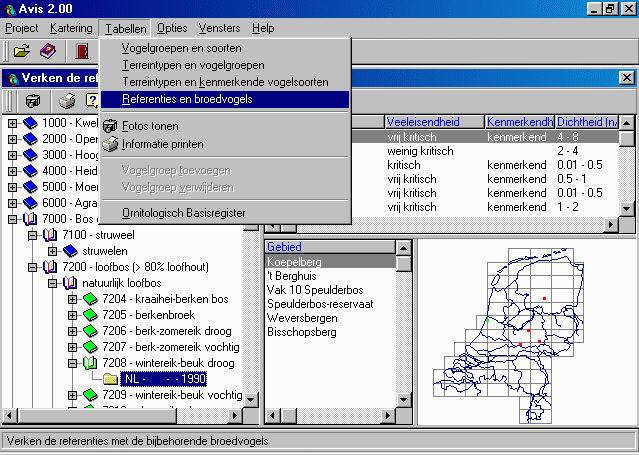This screenshot has width=639, height=455.
Task: Click the green dot on Netherlands map
Action: point(487,320)
